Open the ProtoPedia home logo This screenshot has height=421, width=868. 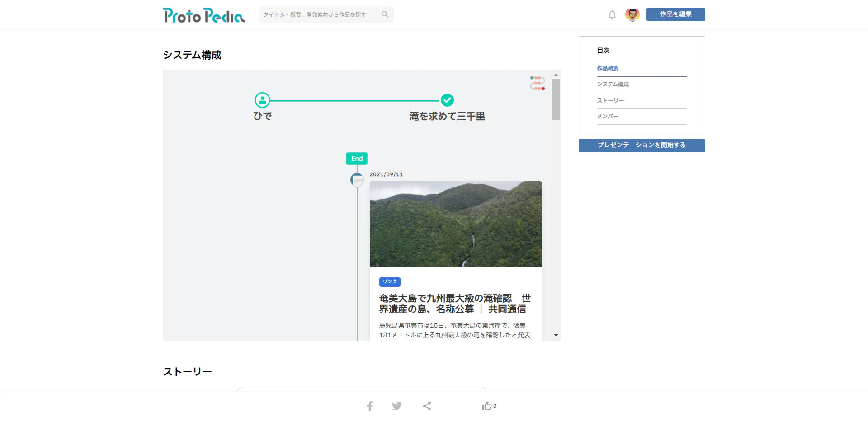click(x=203, y=15)
